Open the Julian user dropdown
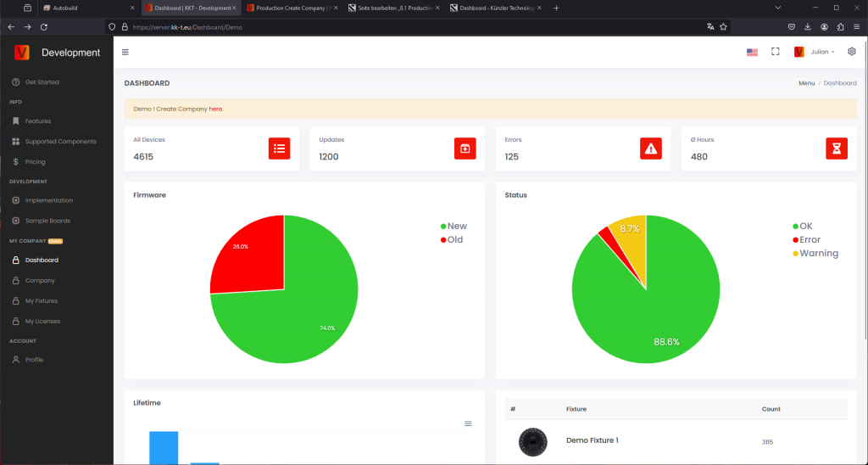The image size is (868, 465). tap(815, 52)
